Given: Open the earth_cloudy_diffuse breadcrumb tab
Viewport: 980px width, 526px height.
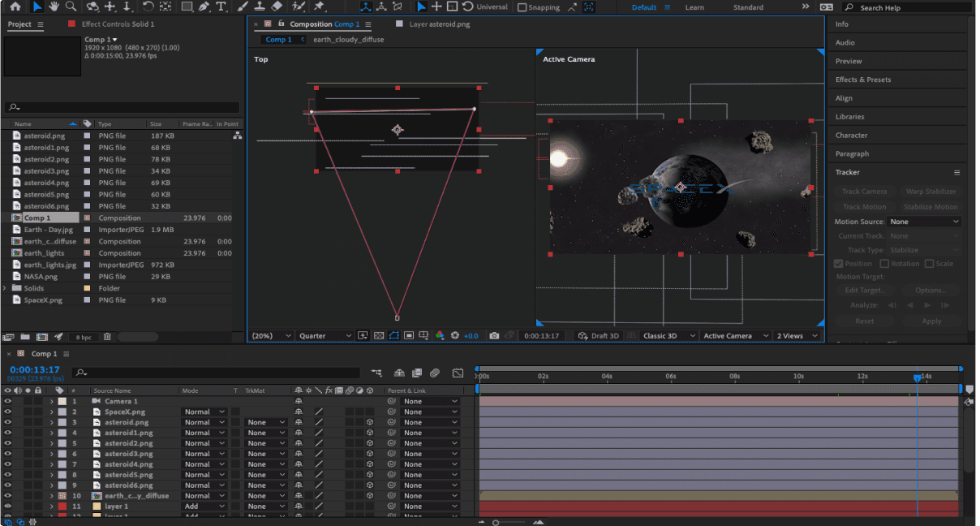Looking at the screenshot, I should tap(348, 39).
